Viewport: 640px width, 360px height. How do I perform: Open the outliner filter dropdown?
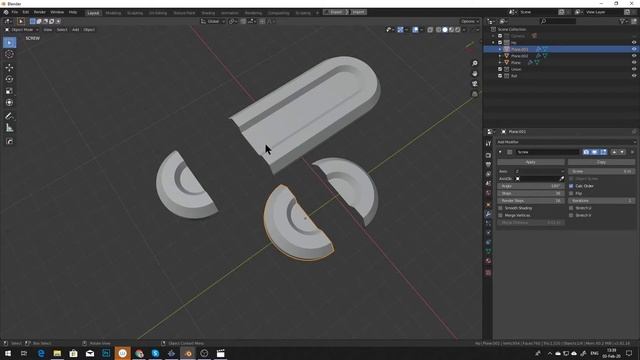(x=623, y=21)
